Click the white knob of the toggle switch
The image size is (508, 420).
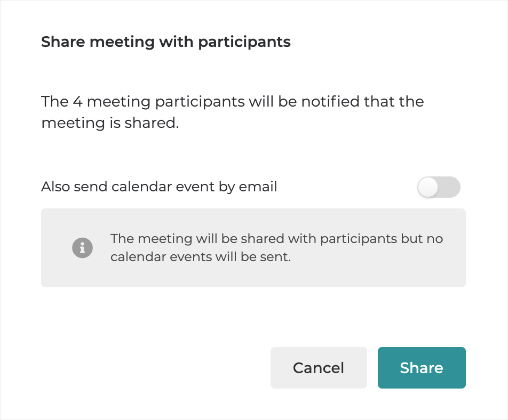[x=428, y=187]
